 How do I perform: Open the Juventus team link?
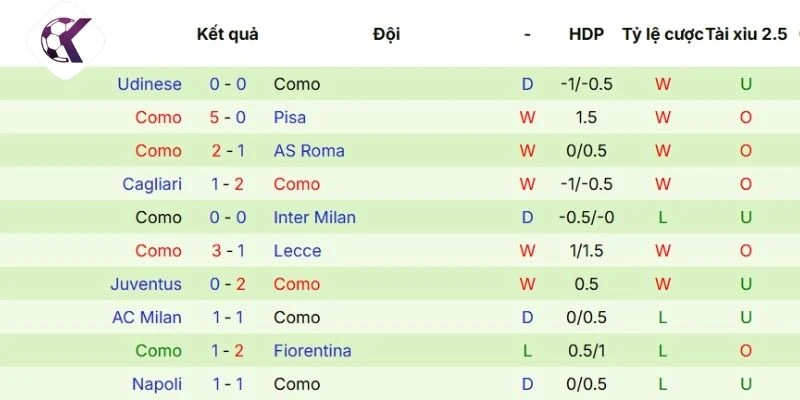click(146, 284)
